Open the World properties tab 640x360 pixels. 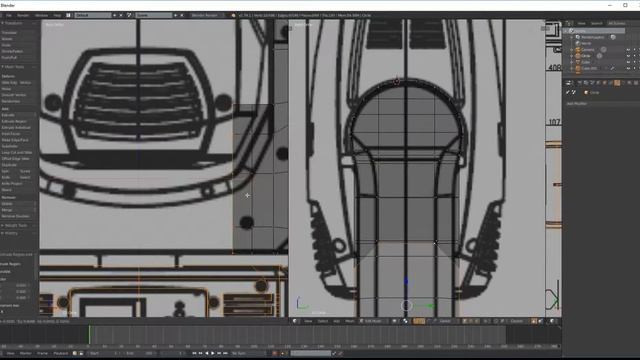(598, 82)
